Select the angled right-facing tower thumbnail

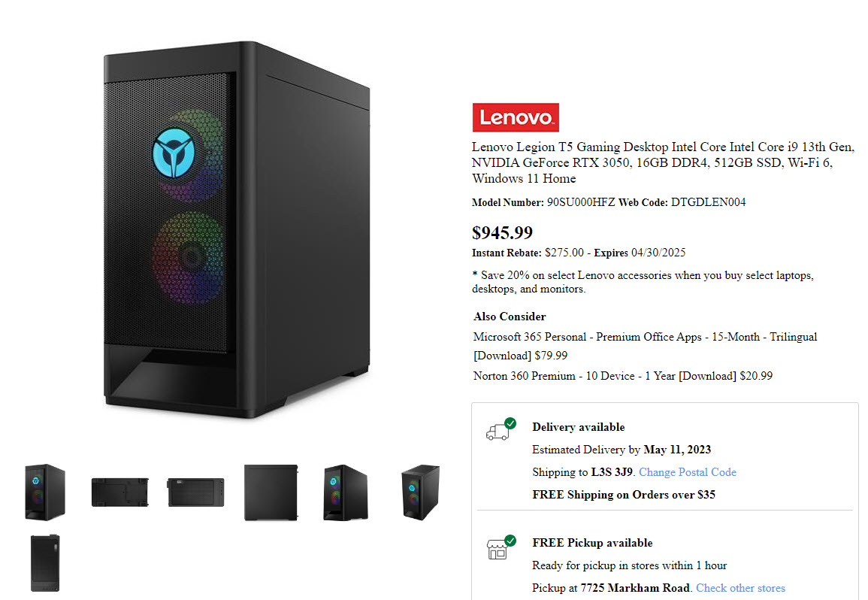click(x=346, y=492)
